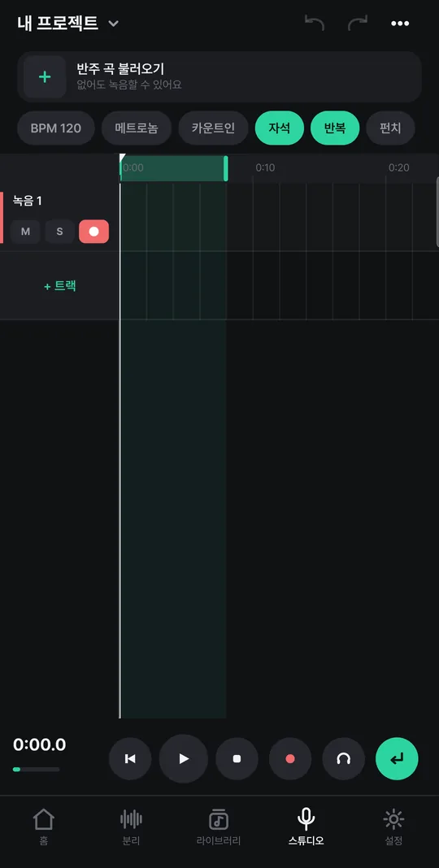This screenshot has height=868, width=439.
Task: Click the loop region end handle
Action: [x=225, y=168]
